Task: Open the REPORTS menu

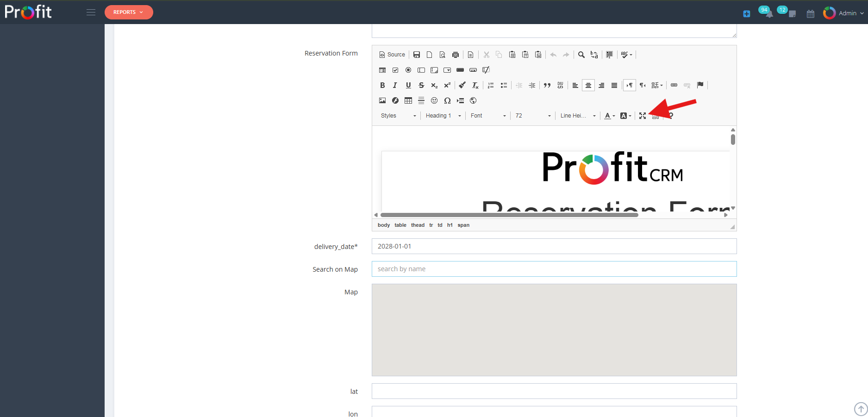Action: [129, 12]
